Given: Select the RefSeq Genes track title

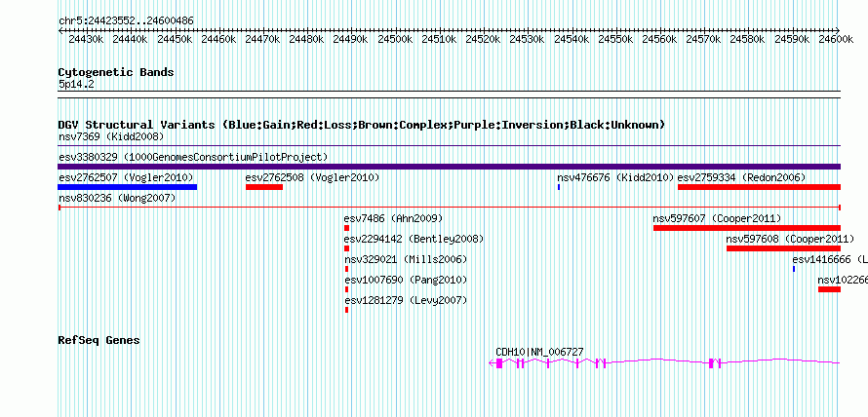Looking at the screenshot, I should pos(99,340).
